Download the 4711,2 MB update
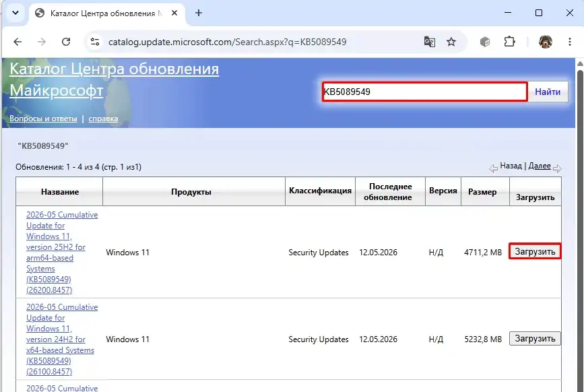 [x=535, y=252]
